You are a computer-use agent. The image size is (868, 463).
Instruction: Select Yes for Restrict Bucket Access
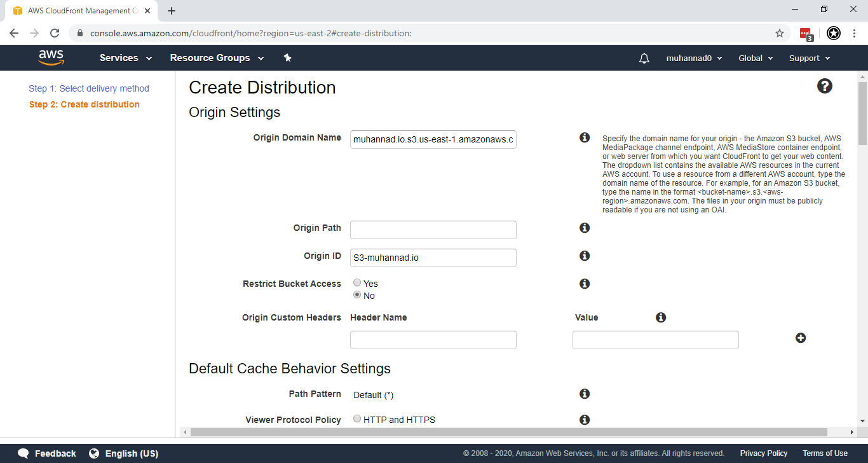point(356,282)
